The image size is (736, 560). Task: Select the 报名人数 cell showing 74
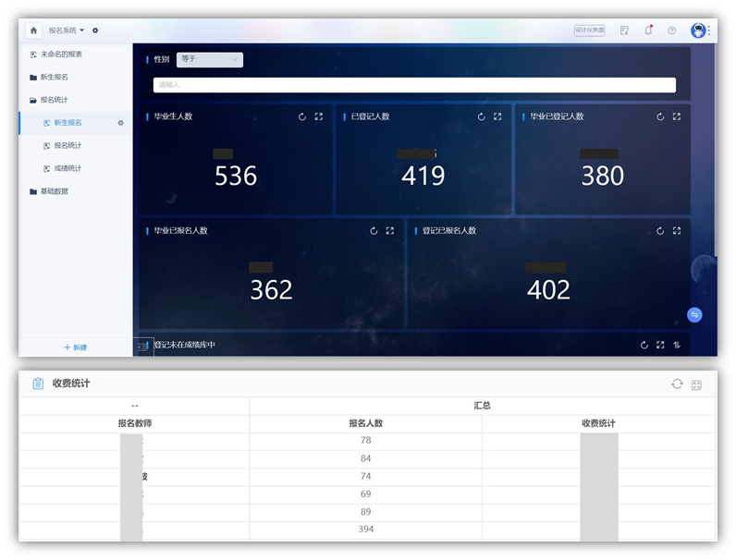click(x=365, y=477)
